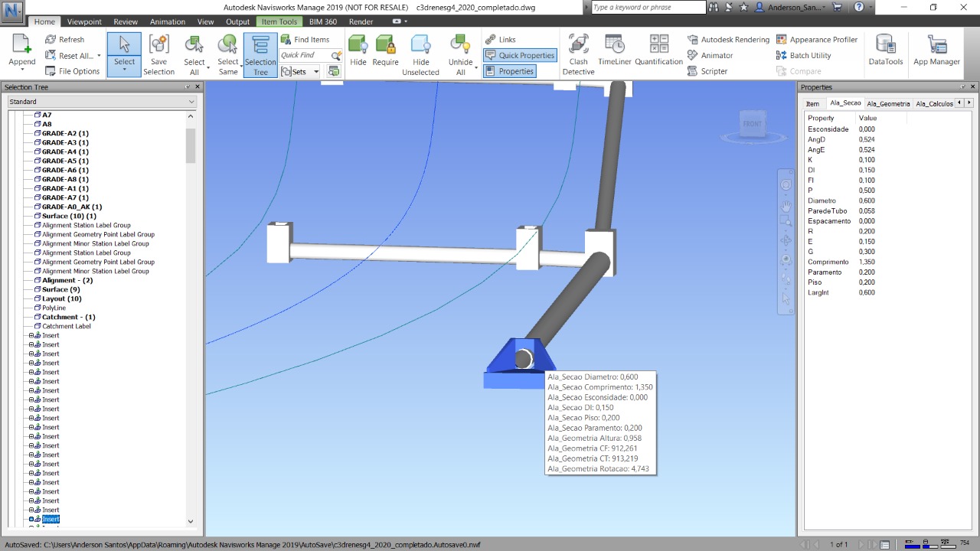
Task: Click the Look Around tool in navigation bar
Action: 786,260
